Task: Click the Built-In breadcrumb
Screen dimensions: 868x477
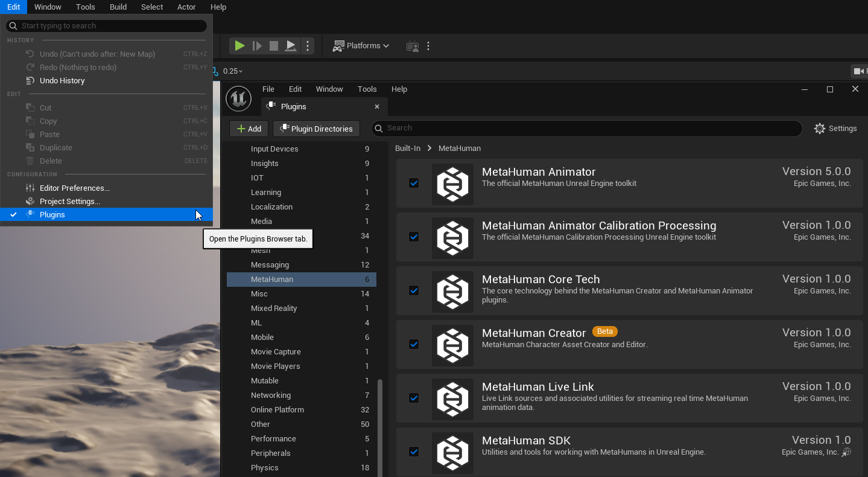Action: (408, 149)
